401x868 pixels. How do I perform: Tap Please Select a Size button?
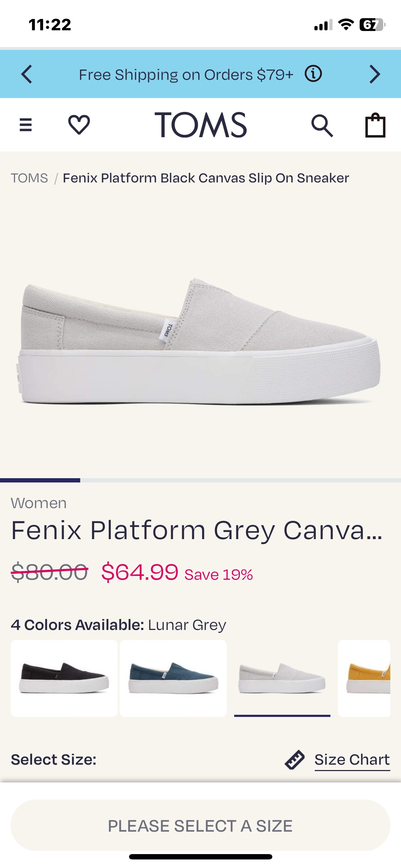point(200,825)
